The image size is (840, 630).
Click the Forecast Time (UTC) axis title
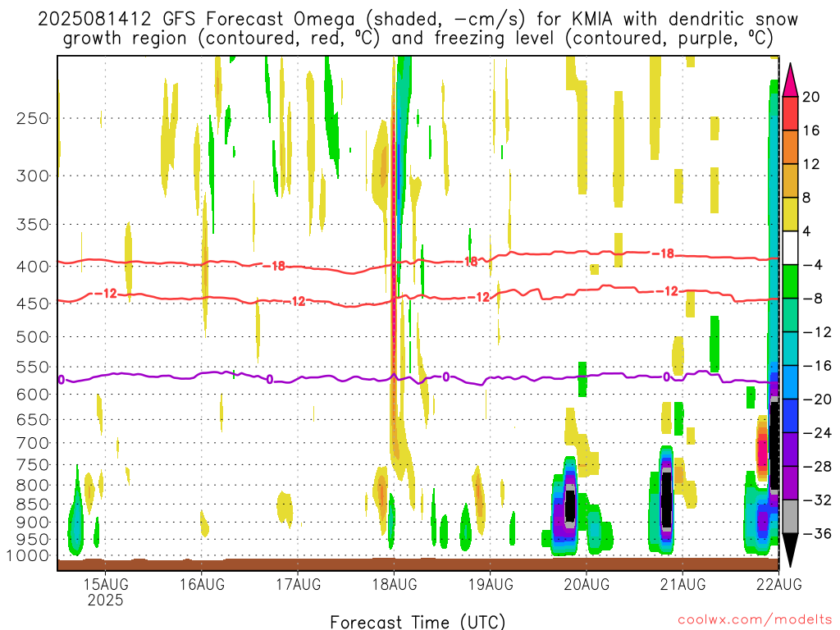(418, 622)
